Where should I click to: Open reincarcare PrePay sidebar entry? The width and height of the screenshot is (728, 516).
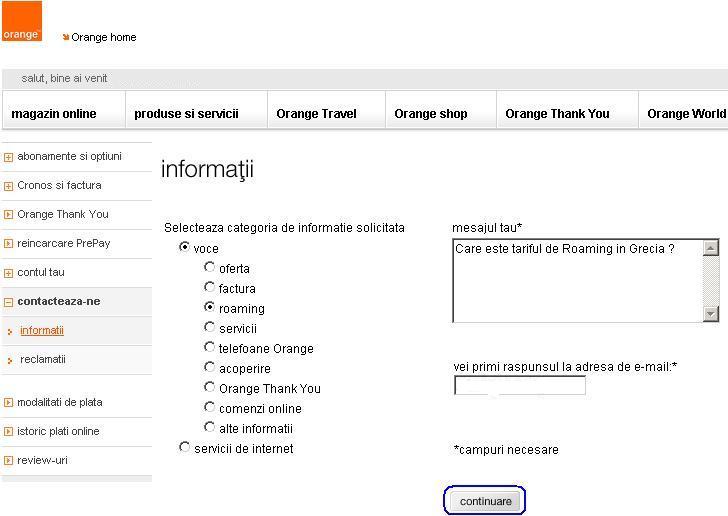(x=64, y=243)
